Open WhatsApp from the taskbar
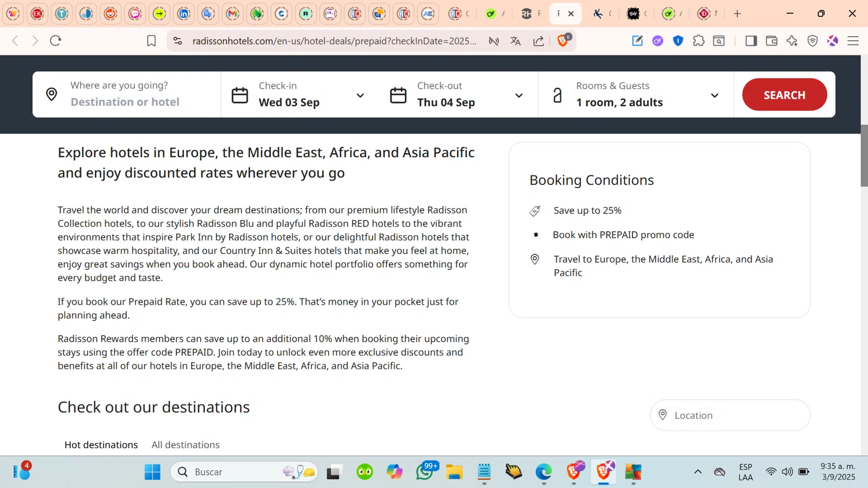This screenshot has width=868, height=488. (425, 471)
